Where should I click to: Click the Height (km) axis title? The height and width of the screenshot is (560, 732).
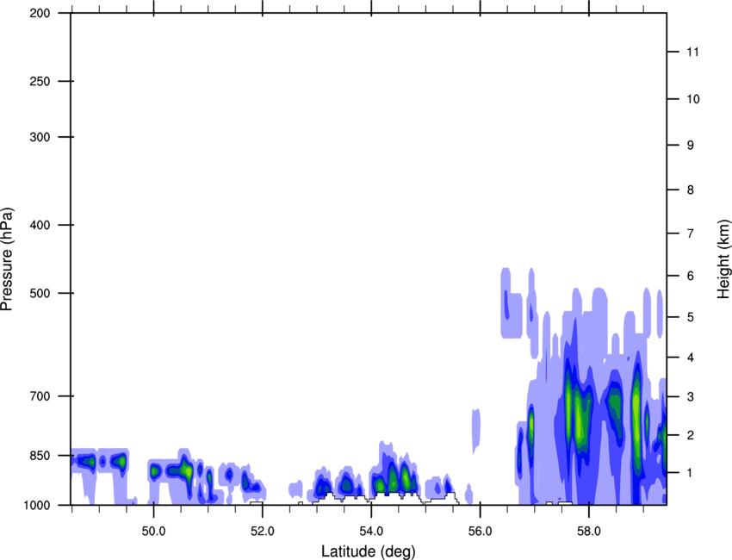[x=723, y=258]
